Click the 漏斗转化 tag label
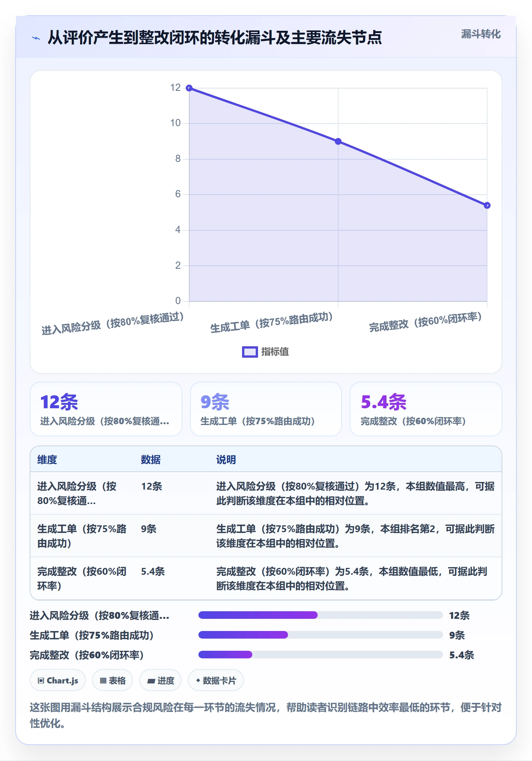The width and height of the screenshot is (532, 761). pos(481,34)
